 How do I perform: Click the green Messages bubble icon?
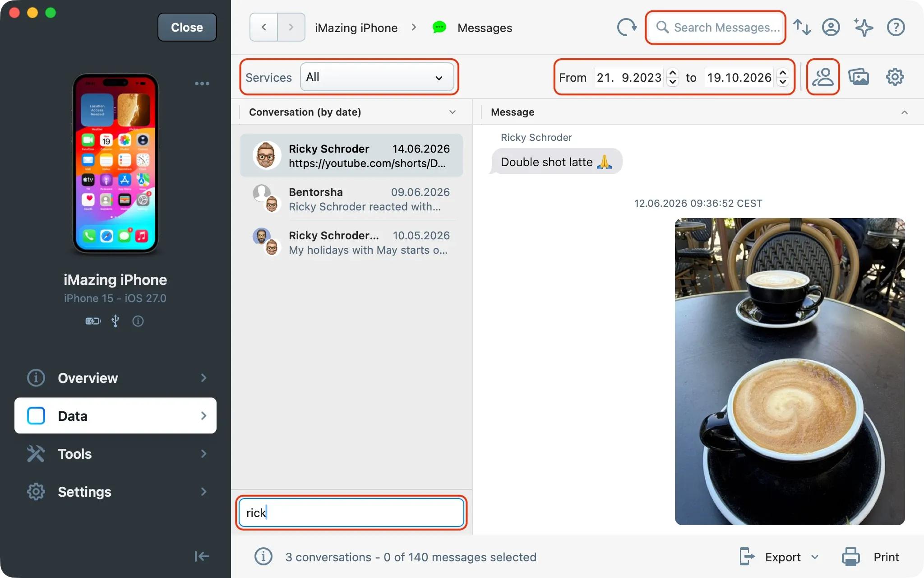pyautogui.click(x=439, y=28)
